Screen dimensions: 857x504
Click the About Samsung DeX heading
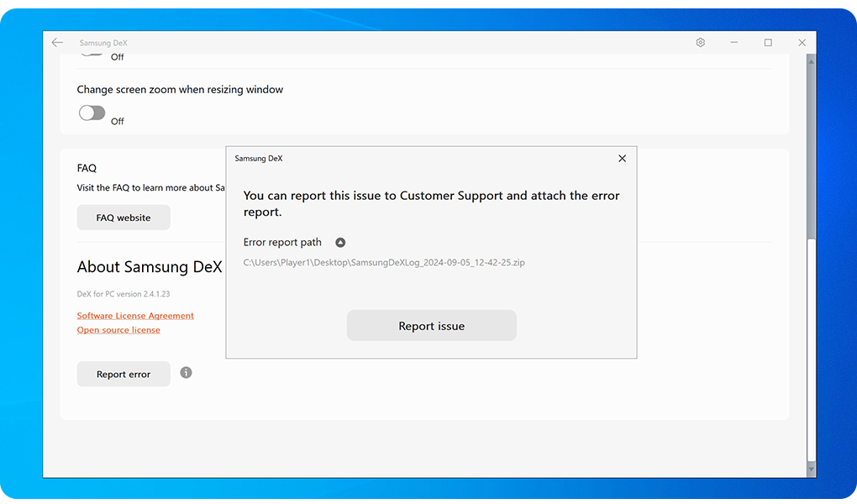pos(150,267)
